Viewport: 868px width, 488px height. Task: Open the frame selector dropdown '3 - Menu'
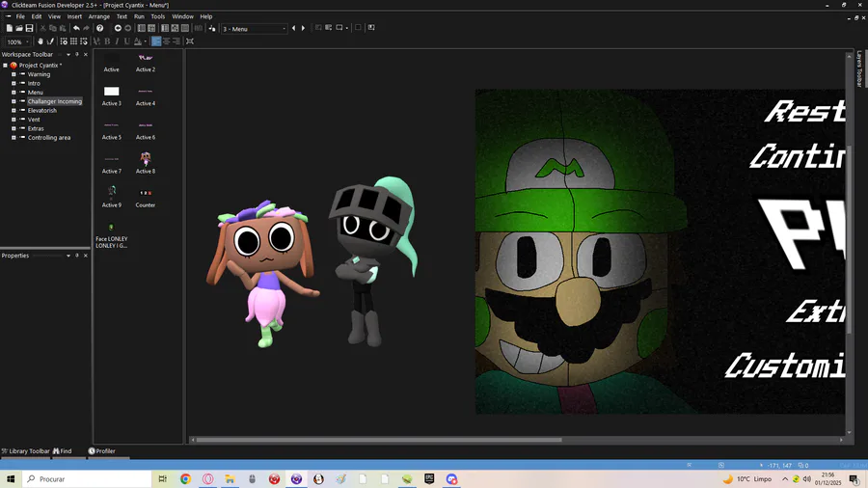coord(255,29)
